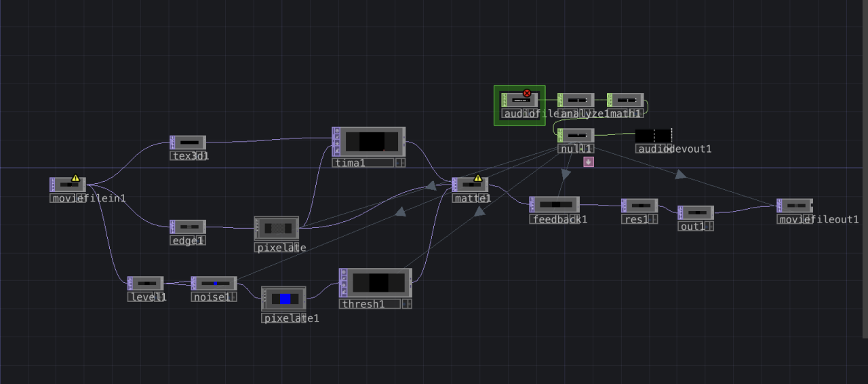The width and height of the screenshot is (868, 384).
Task: Select the noise1 node tile
Action: point(215,283)
